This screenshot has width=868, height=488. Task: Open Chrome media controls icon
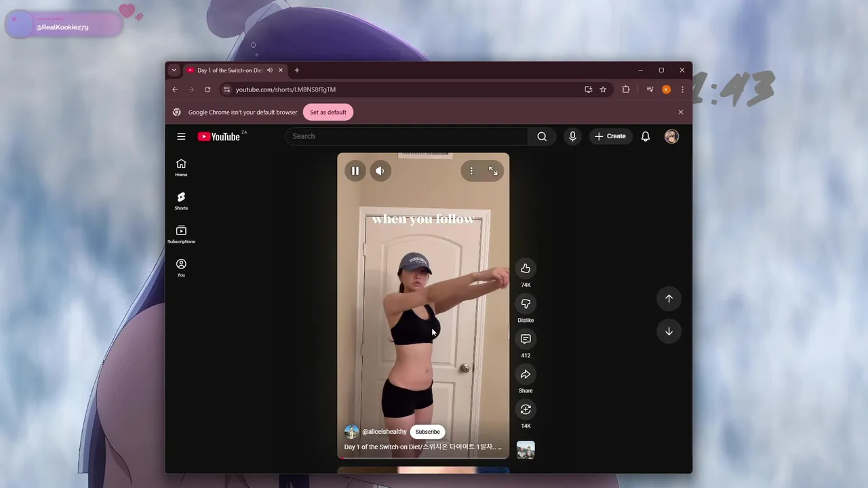(x=650, y=89)
